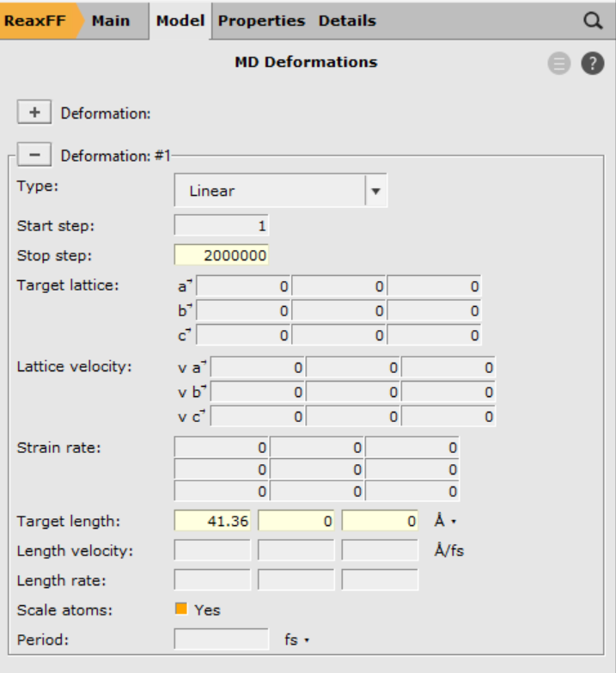Open the Type dropdown set to Linear
This screenshot has width=616, height=673.
[280, 191]
